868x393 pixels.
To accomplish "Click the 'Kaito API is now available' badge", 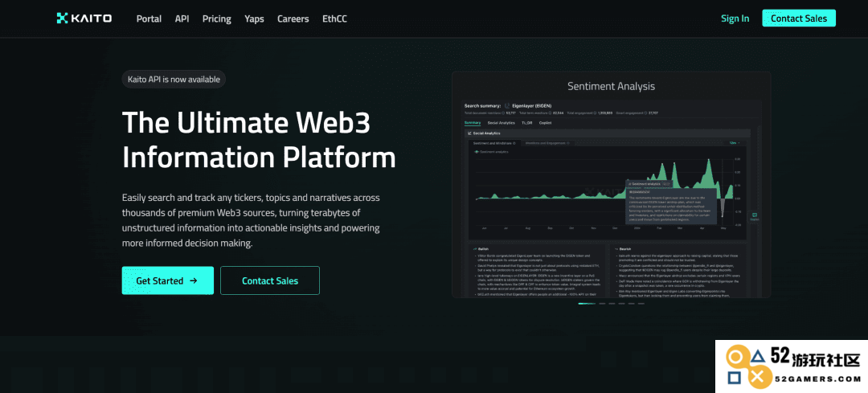I will 174,79.
